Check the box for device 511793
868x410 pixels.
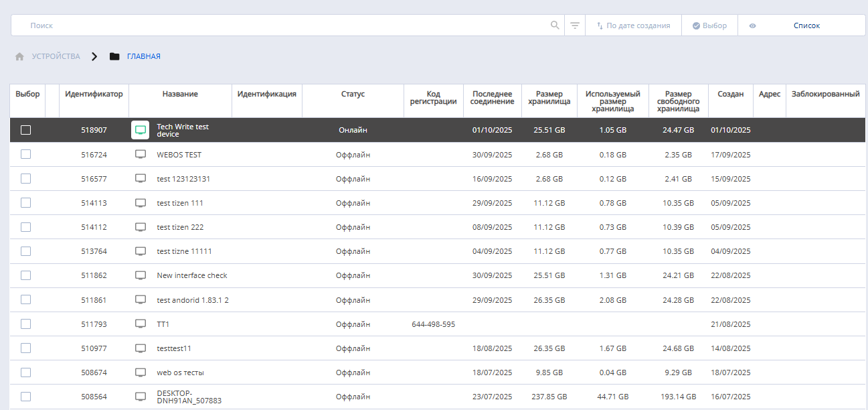pos(25,324)
